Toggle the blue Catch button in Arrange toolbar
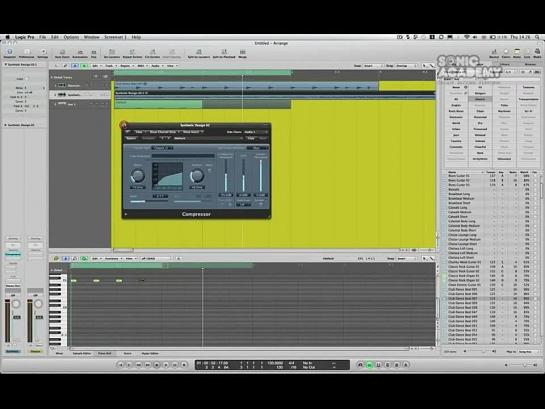Screen dimensions: 545x409 click(x=75, y=65)
